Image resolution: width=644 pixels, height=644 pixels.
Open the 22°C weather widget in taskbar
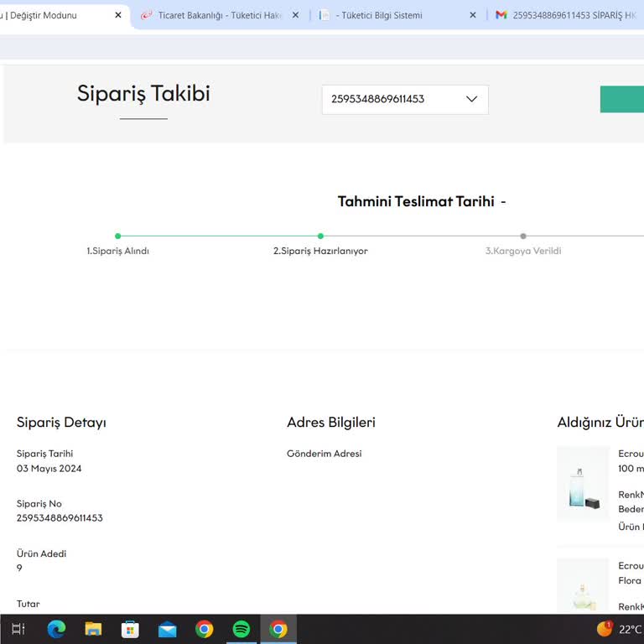click(x=620, y=629)
